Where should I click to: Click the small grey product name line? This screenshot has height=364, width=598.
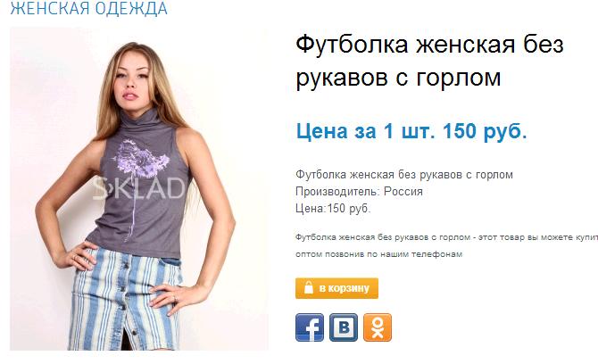click(404, 175)
